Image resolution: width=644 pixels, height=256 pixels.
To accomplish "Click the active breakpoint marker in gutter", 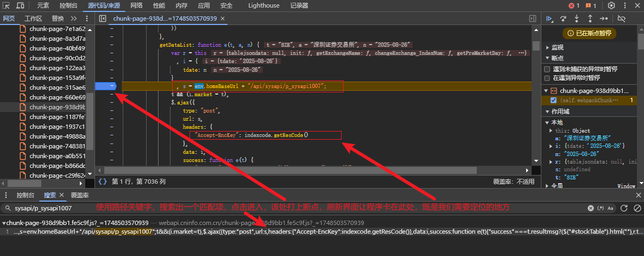I will pyautogui.click(x=106, y=86).
